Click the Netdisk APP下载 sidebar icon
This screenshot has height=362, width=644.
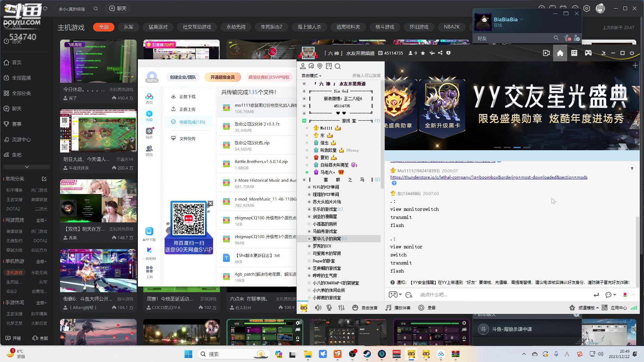pyautogui.click(x=149, y=234)
